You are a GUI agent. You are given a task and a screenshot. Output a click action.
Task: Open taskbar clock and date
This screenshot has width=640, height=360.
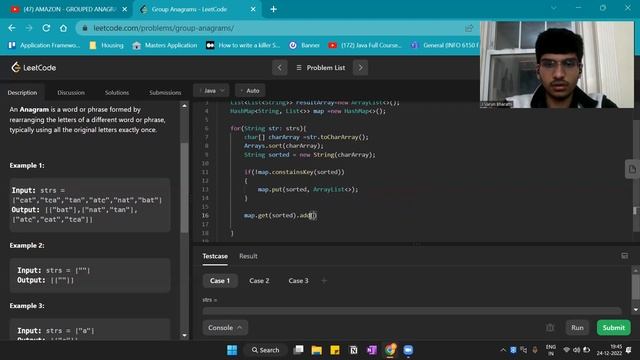pyautogui.click(x=609, y=350)
